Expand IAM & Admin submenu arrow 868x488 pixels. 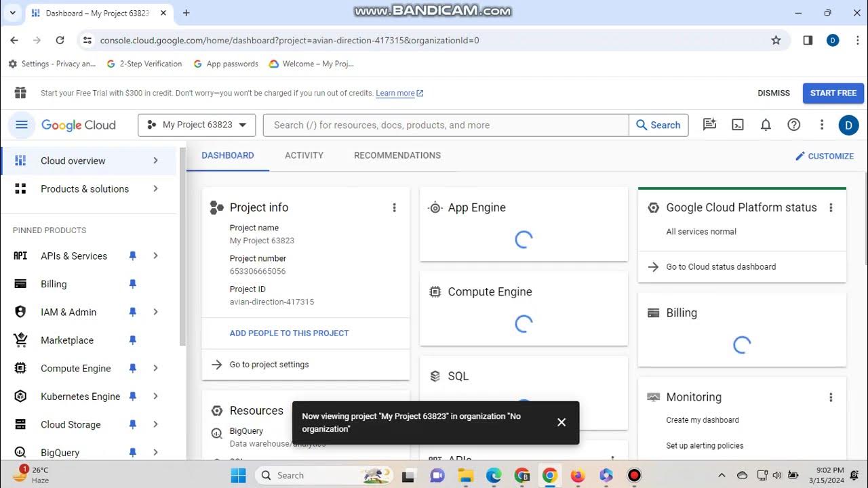[155, 312]
